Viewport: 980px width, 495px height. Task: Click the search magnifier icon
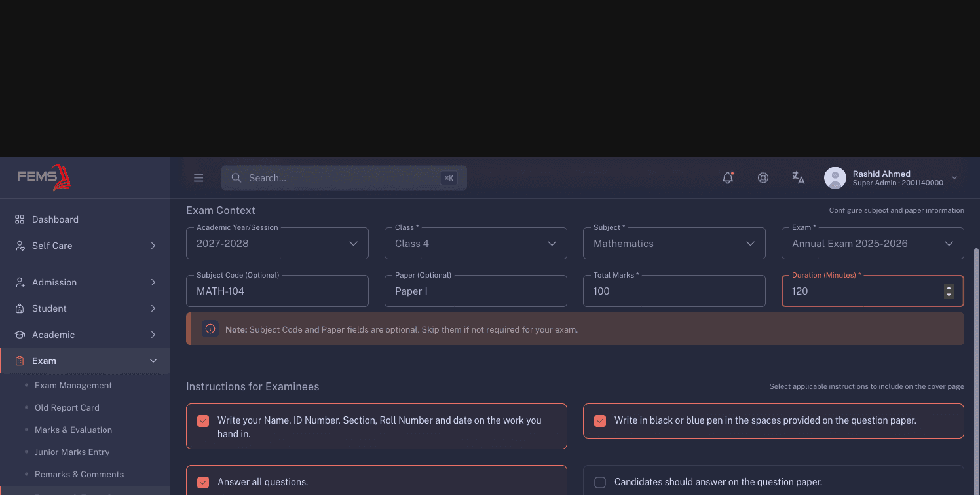236,178
